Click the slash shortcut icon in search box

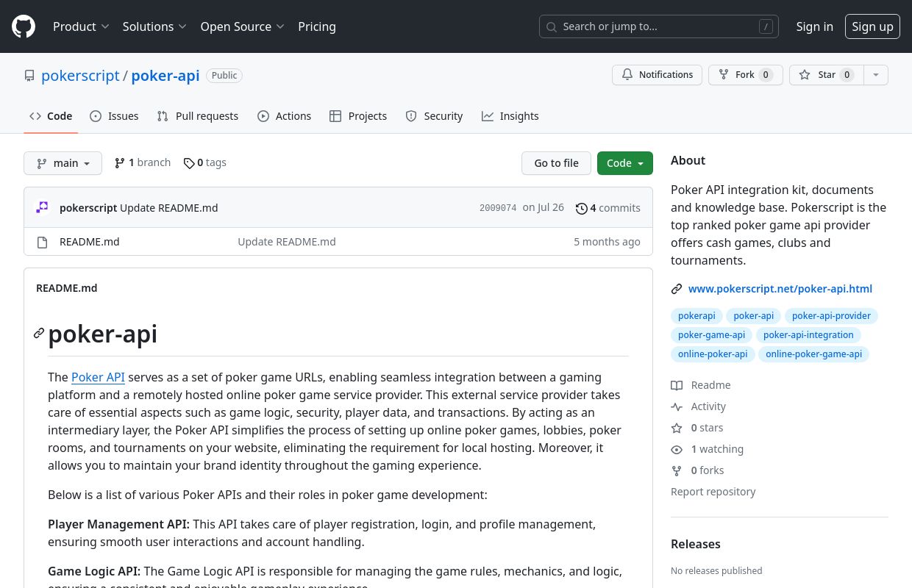click(x=766, y=26)
